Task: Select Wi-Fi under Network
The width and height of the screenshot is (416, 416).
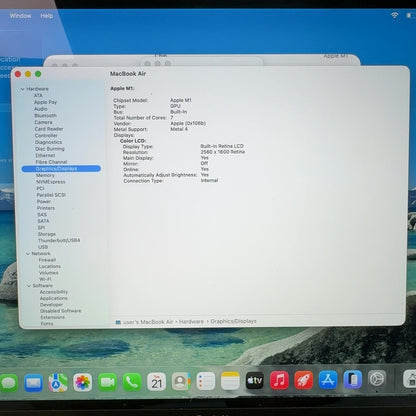Action: click(45, 279)
